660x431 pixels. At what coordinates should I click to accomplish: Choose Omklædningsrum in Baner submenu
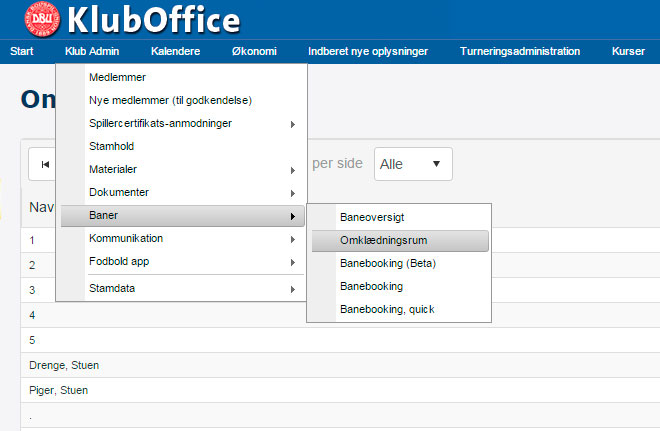coord(400,240)
